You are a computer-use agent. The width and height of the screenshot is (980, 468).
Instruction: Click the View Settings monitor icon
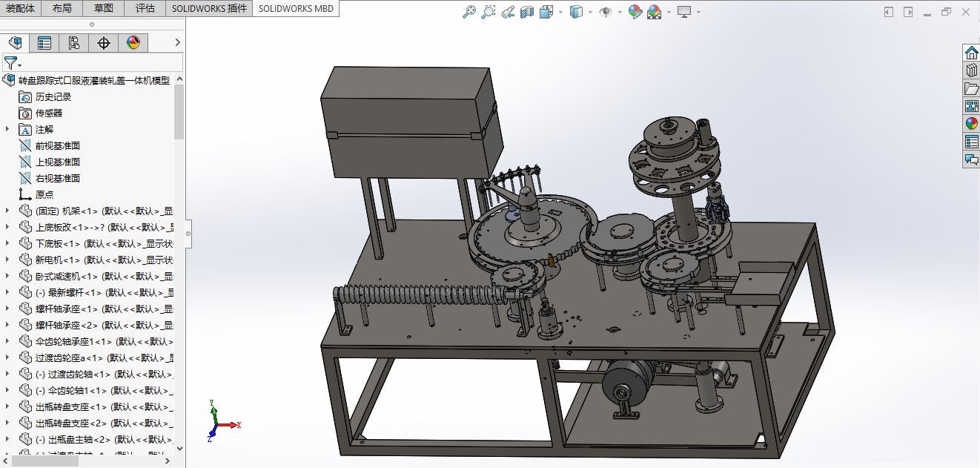tap(684, 12)
